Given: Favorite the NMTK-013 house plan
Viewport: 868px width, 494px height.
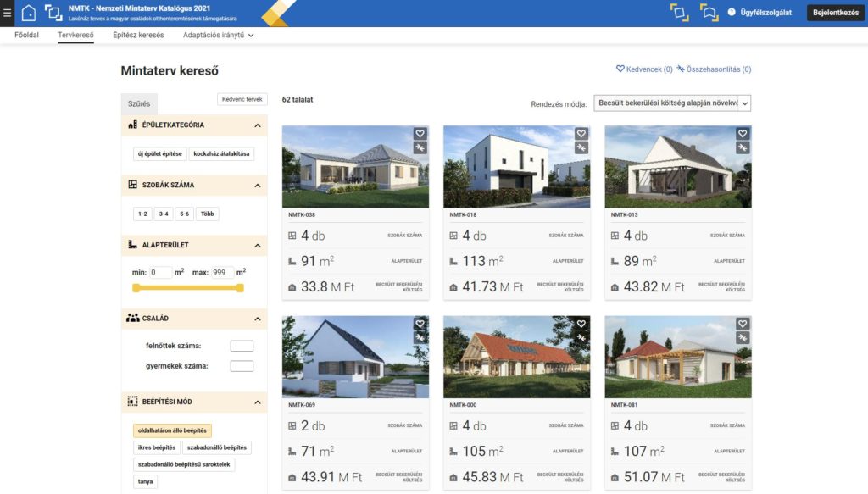Looking at the screenshot, I should pos(742,134).
